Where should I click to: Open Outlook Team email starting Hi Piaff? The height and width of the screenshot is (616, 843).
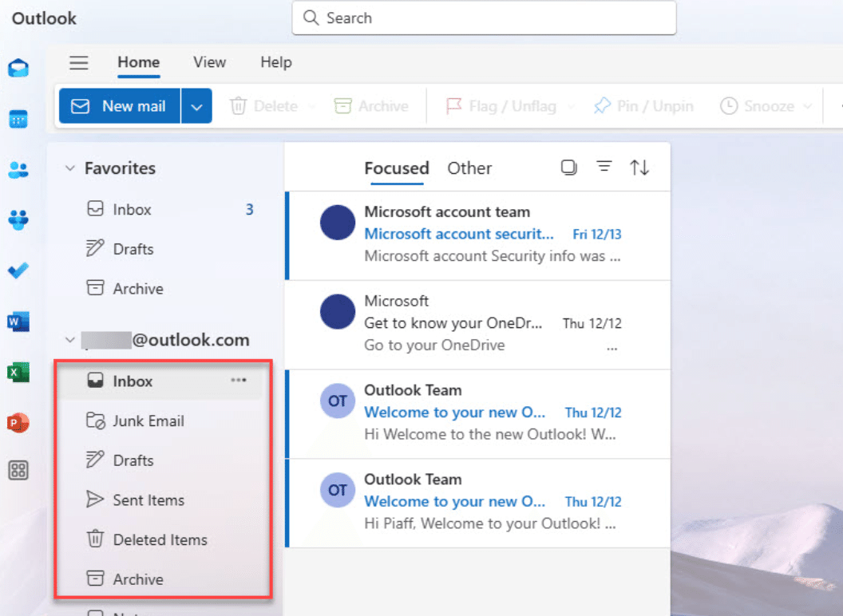point(477,503)
